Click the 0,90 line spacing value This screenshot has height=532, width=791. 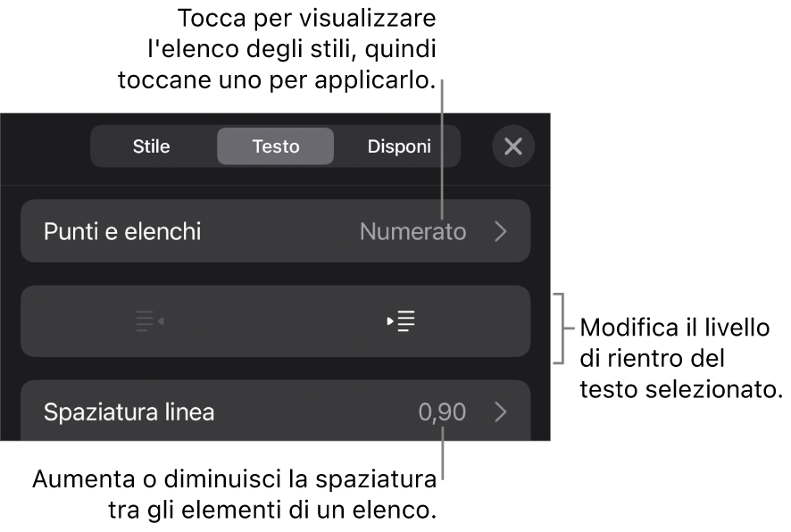442,412
